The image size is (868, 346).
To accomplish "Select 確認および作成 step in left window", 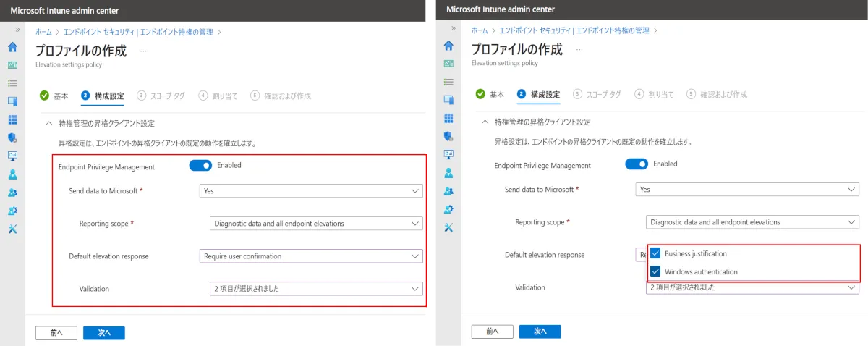I will [281, 96].
